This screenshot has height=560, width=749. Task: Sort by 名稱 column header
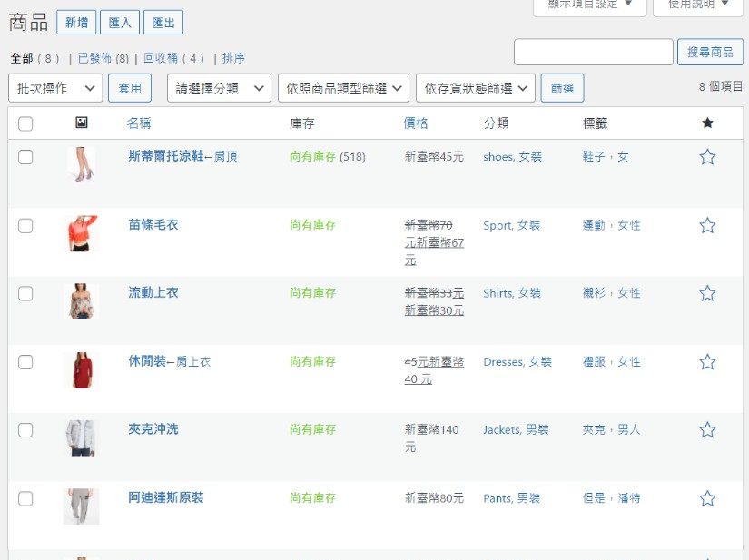coord(139,123)
